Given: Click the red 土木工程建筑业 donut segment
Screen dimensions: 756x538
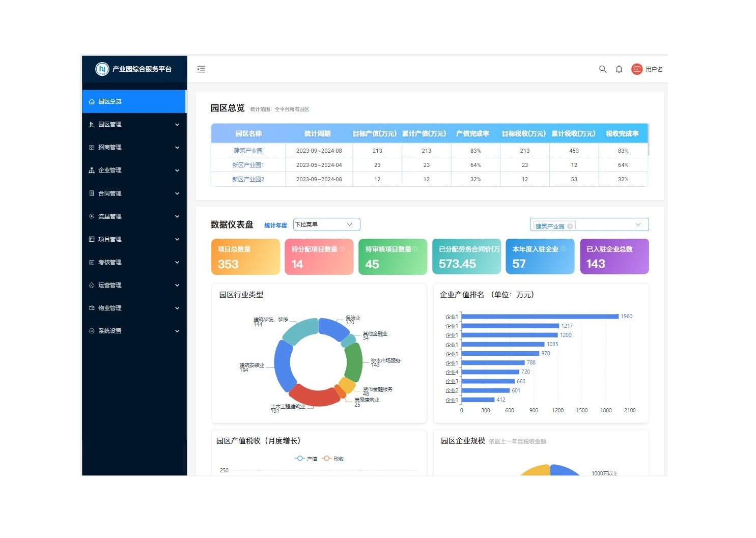Looking at the screenshot, I should (313, 397).
